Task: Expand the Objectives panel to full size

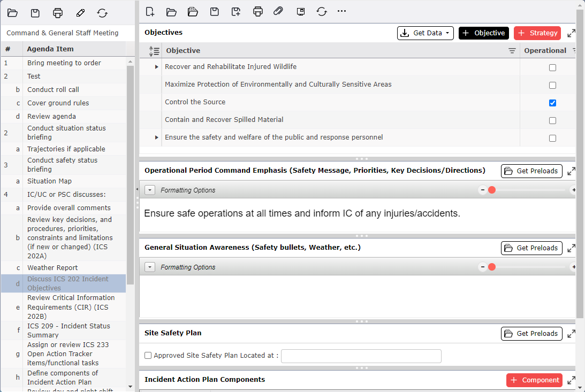Action: (x=571, y=33)
